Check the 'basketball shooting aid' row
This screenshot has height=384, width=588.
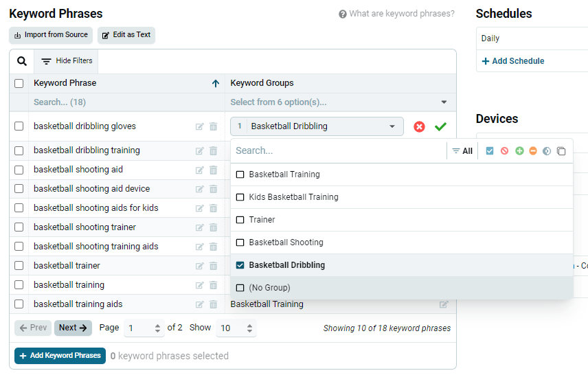19,170
